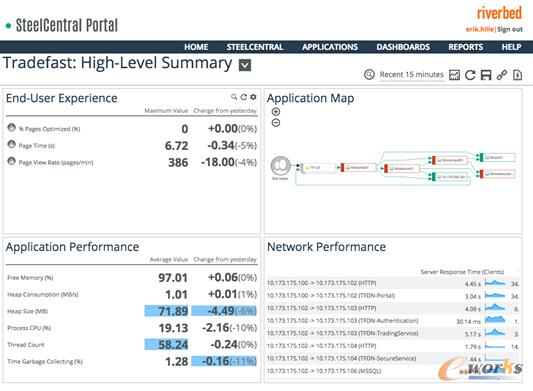This screenshot has width=533, height=391.
Task: Copy dashboard link with the chain icon
Action: [502, 75]
